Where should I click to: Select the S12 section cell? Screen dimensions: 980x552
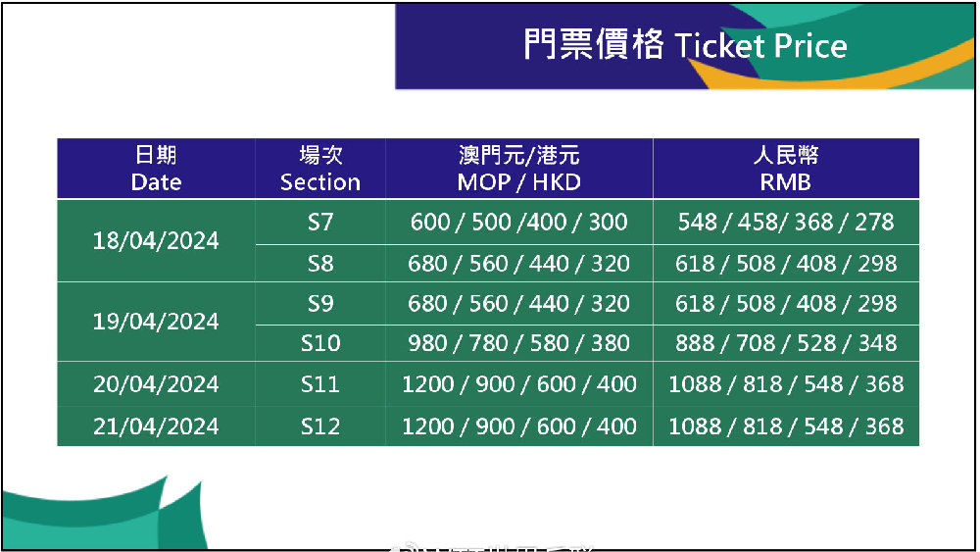(x=320, y=427)
